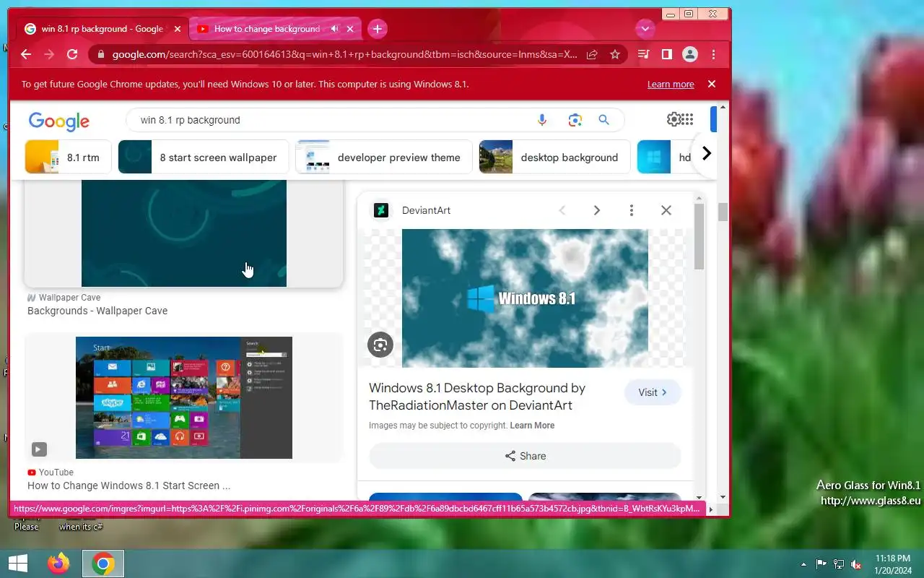924x578 pixels.
Task: Close the 'win 8.1 rp background' tab
Action: pyautogui.click(x=178, y=29)
